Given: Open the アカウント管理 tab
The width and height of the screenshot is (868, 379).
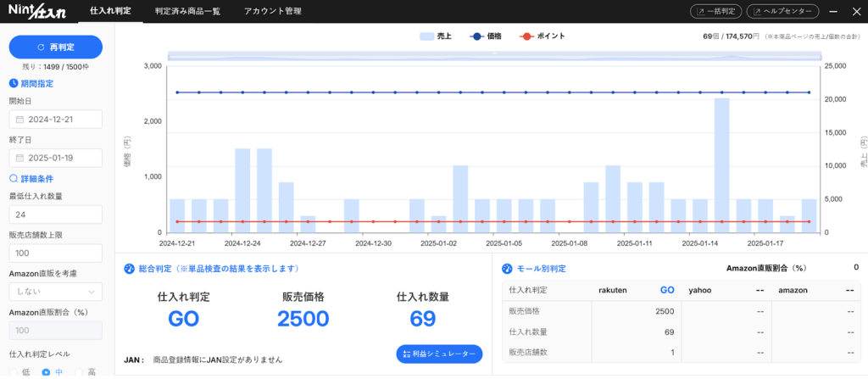Looking at the screenshot, I should [272, 12].
